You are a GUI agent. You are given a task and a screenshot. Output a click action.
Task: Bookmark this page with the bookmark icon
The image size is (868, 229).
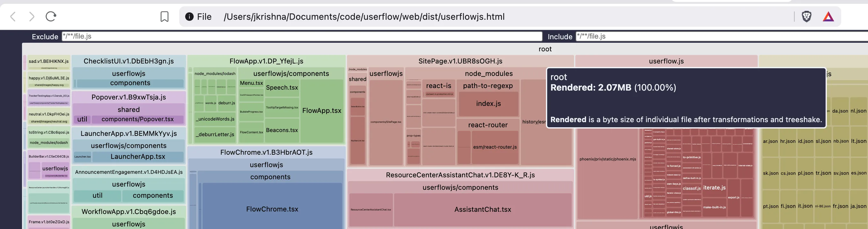tap(165, 17)
